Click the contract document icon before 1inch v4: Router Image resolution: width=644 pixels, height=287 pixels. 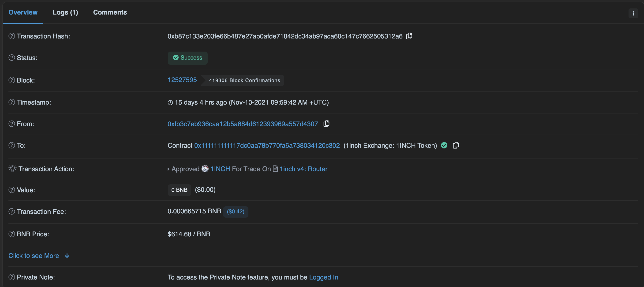[x=275, y=169]
